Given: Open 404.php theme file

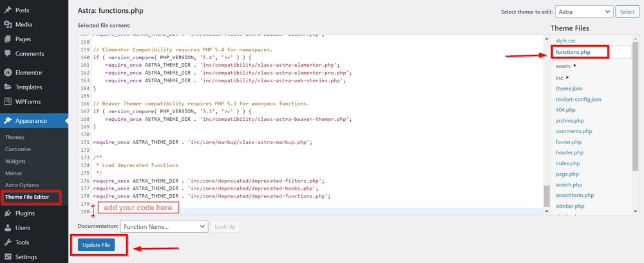Looking at the screenshot, I should (x=565, y=110).
